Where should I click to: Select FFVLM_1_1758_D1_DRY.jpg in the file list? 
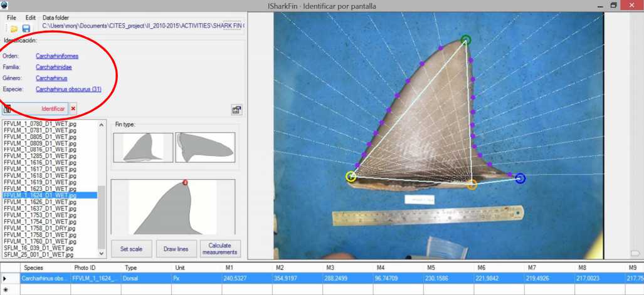click(40, 229)
